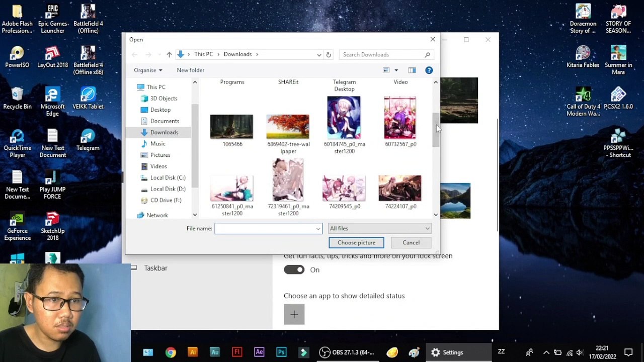
Task: Open the Recycle Bin desktop icon
Action: (x=18, y=99)
